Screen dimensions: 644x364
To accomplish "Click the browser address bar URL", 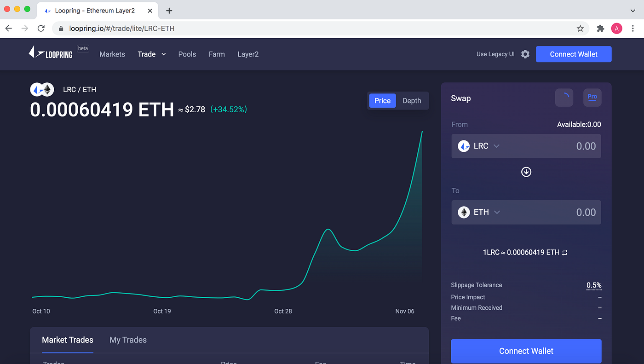I will click(122, 29).
